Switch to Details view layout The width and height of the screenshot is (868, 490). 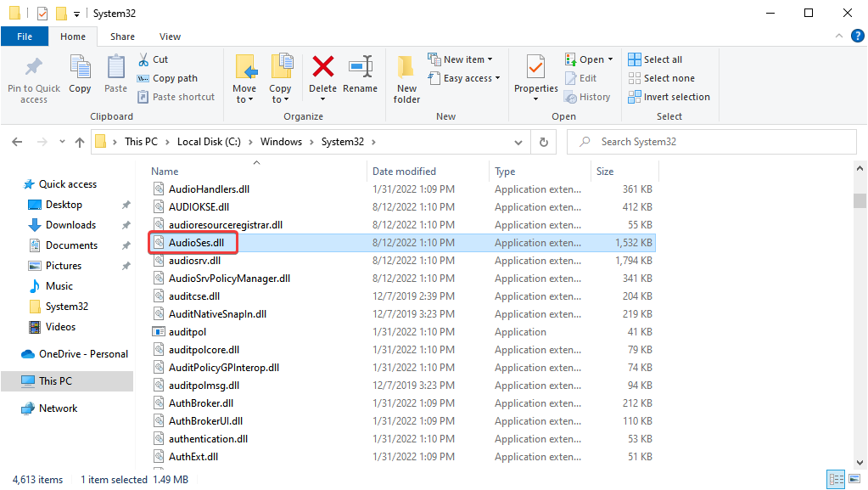836,479
